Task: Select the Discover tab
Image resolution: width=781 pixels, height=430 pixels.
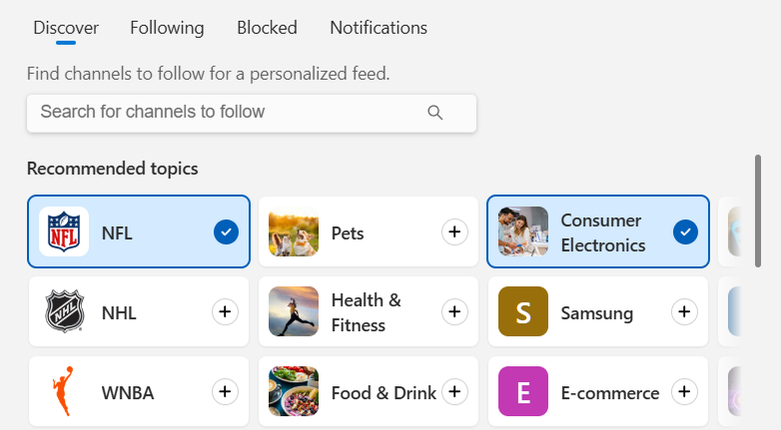Action: [66, 28]
